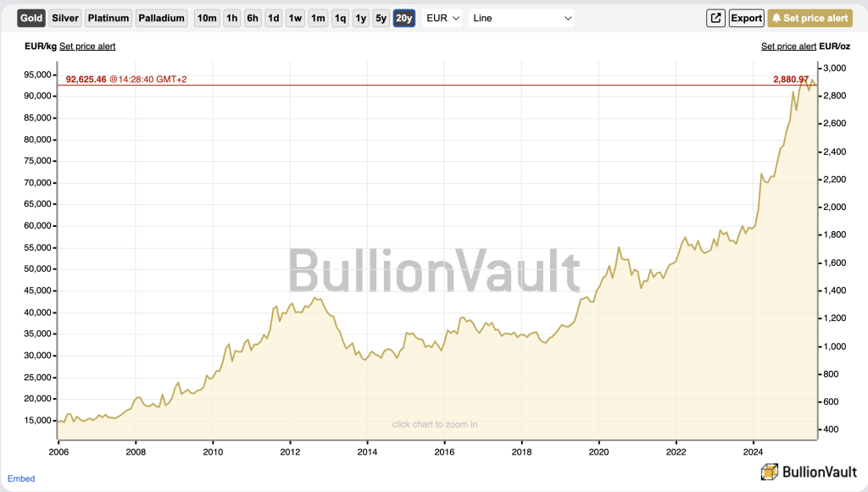Click the 400 right axis label

pos(831,429)
